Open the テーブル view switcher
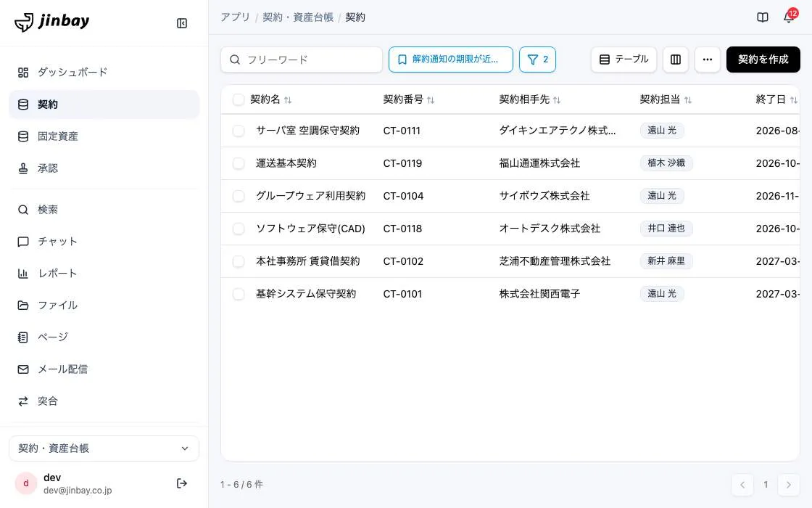 623,60
